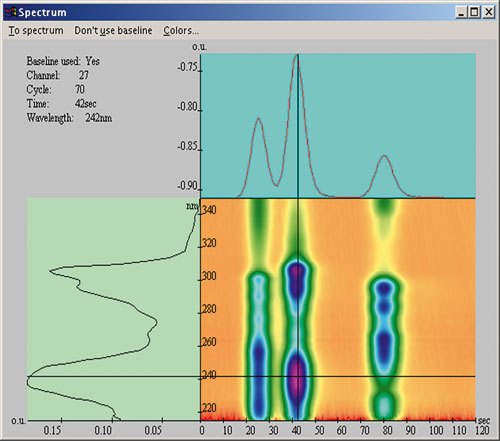Click the 320 nm wavelength axis label
This screenshot has width=500, height=441.
coord(209,243)
